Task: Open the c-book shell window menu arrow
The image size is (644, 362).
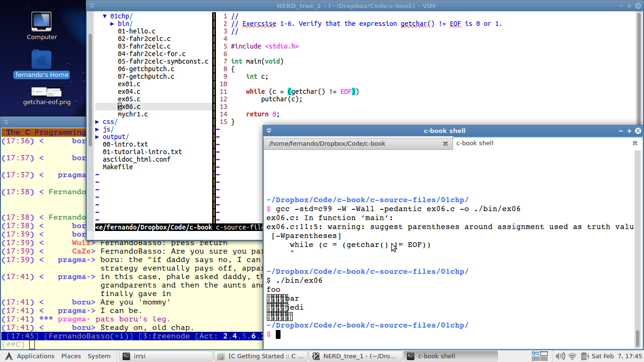Action: (x=269, y=131)
